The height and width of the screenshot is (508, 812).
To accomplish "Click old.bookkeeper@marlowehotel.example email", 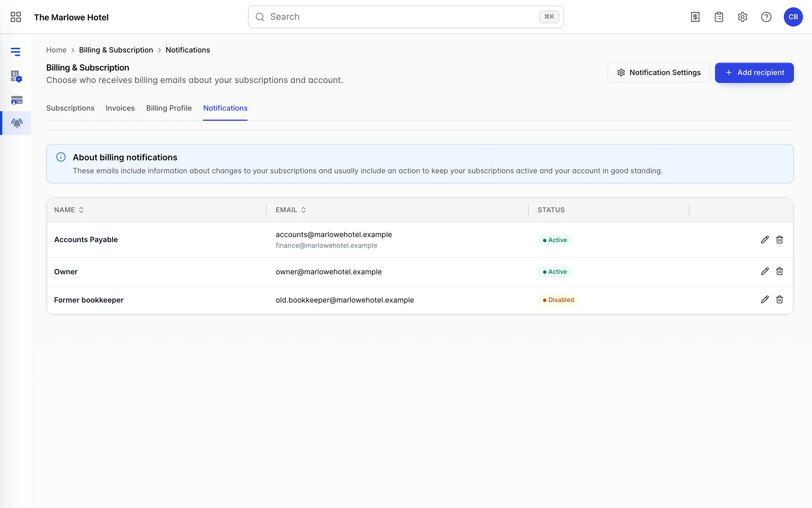I will coord(345,300).
